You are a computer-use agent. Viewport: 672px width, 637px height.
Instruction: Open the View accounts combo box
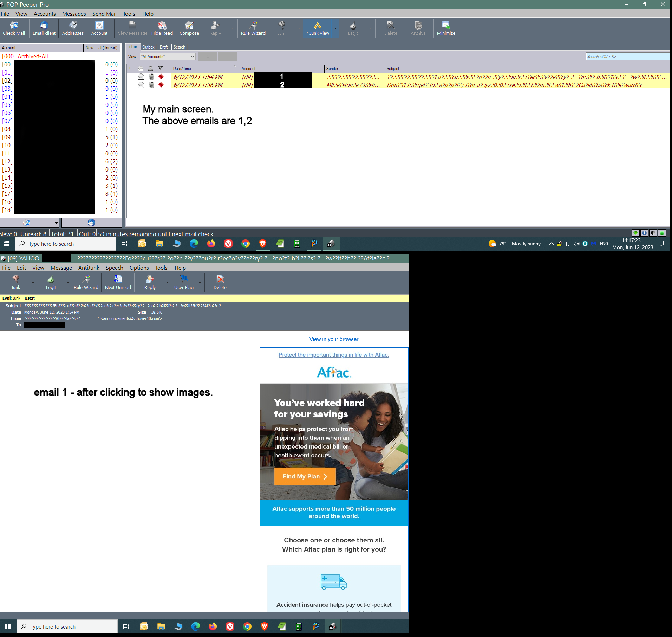click(x=168, y=57)
